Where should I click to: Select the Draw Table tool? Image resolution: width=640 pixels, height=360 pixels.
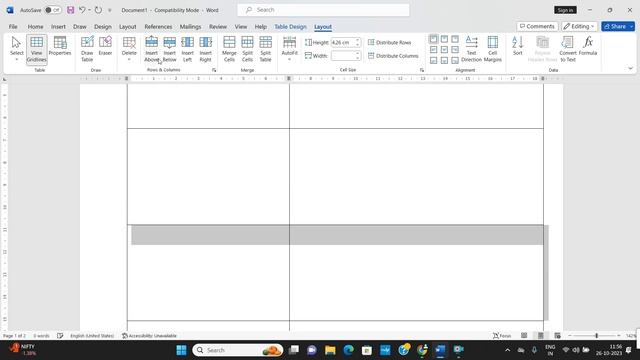(87, 49)
